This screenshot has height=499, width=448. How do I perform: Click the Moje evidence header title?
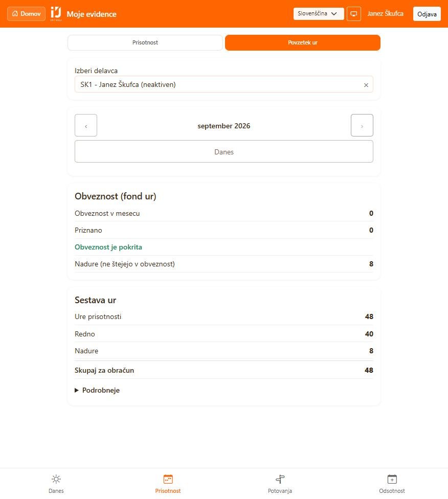coord(92,14)
